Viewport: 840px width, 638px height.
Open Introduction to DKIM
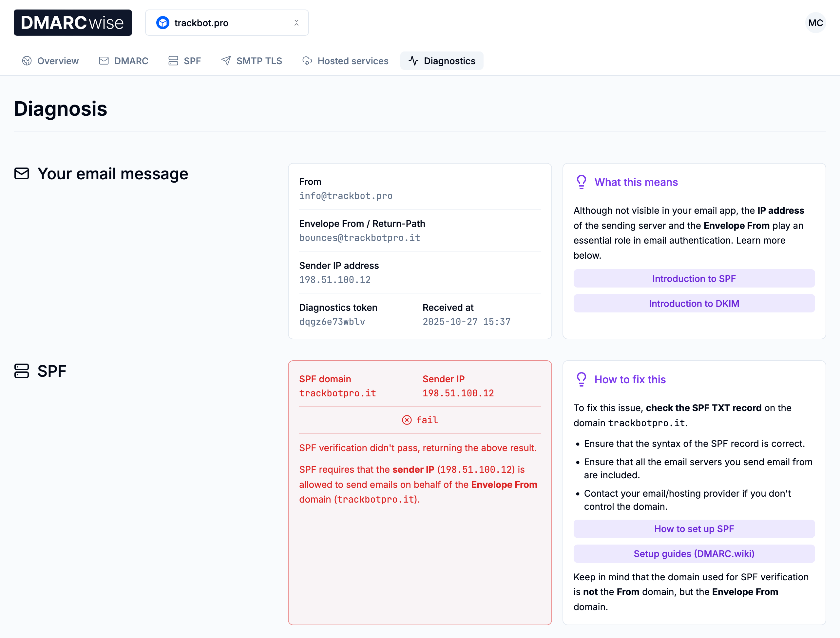point(694,303)
